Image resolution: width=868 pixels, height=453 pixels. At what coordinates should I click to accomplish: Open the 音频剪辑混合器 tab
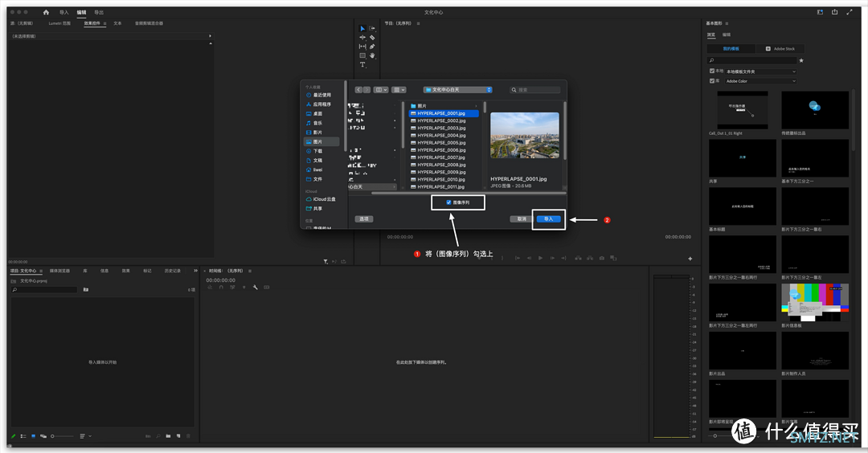(x=149, y=23)
